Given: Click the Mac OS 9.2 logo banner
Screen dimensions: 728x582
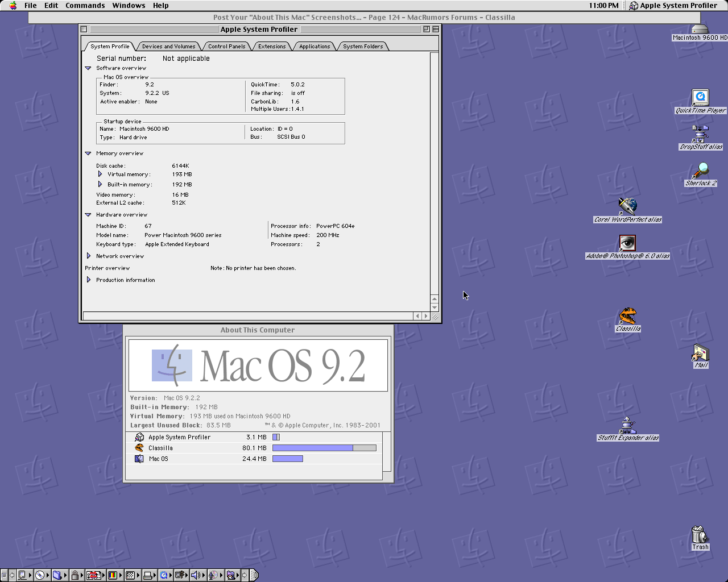Looking at the screenshot, I should tap(258, 365).
